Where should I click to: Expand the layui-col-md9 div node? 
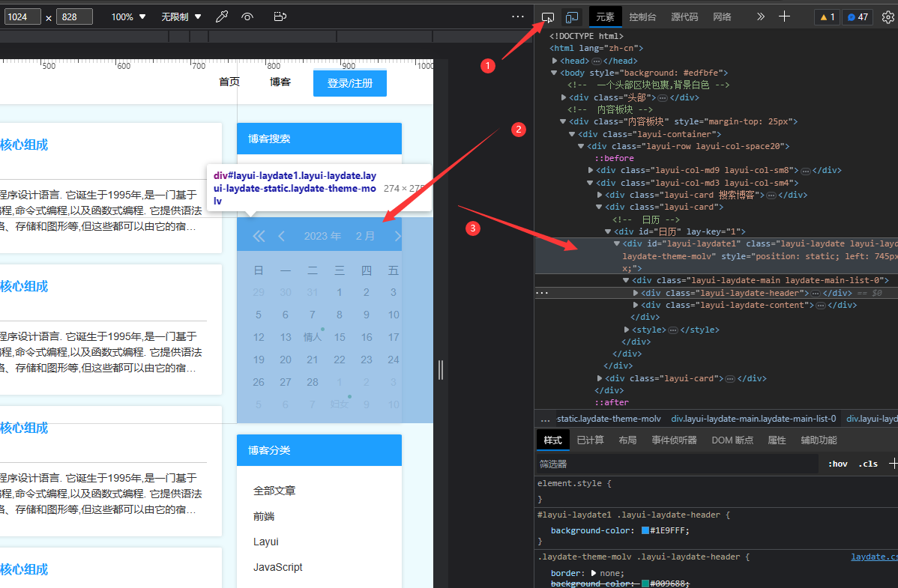coord(591,171)
